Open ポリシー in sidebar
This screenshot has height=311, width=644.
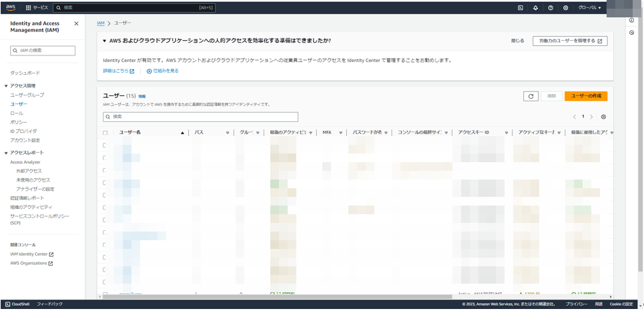pyautogui.click(x=19, y=122)
